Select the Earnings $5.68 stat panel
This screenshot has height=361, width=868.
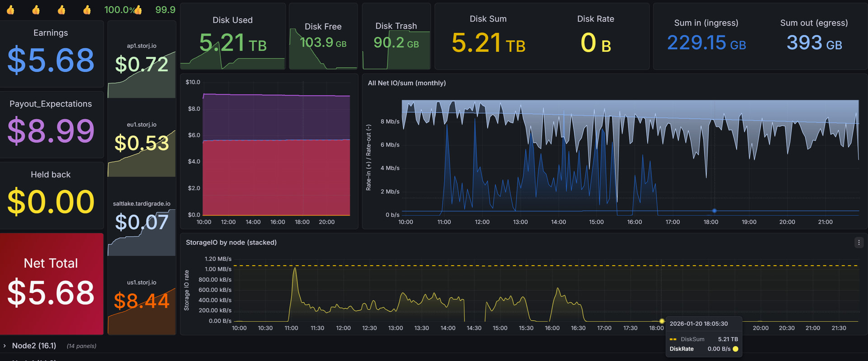click(x=51, y=54)
